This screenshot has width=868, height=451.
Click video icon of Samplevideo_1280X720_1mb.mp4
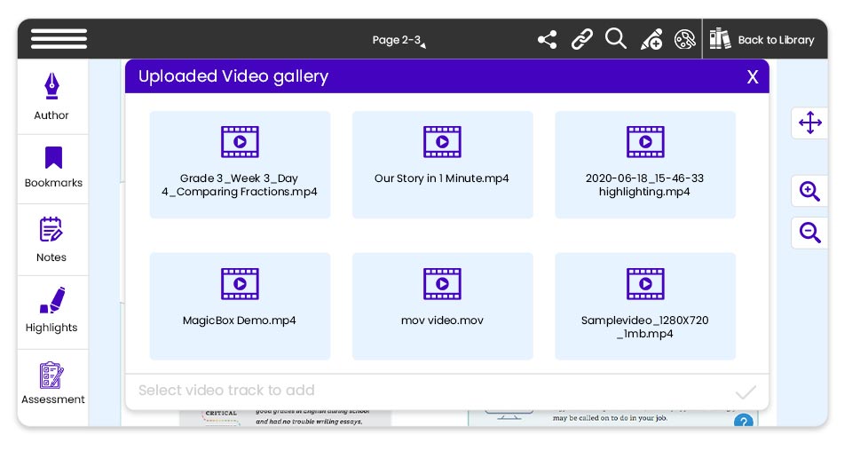(x=645, y=284)
